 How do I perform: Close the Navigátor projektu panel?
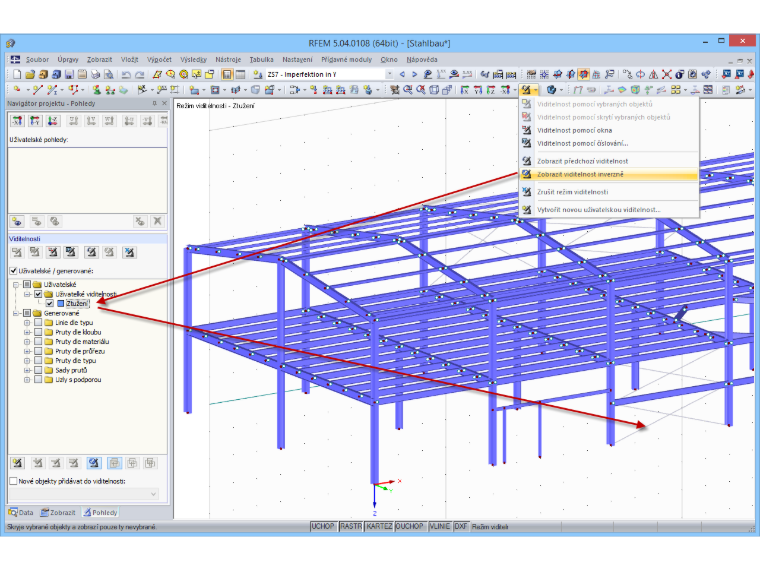click(x=164, y=103)
